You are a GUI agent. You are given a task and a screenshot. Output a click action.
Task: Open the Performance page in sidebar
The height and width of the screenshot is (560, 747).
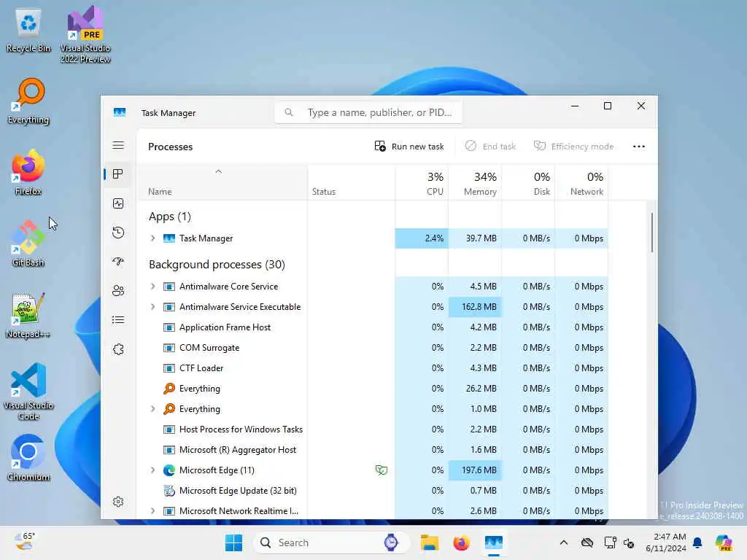118,204
